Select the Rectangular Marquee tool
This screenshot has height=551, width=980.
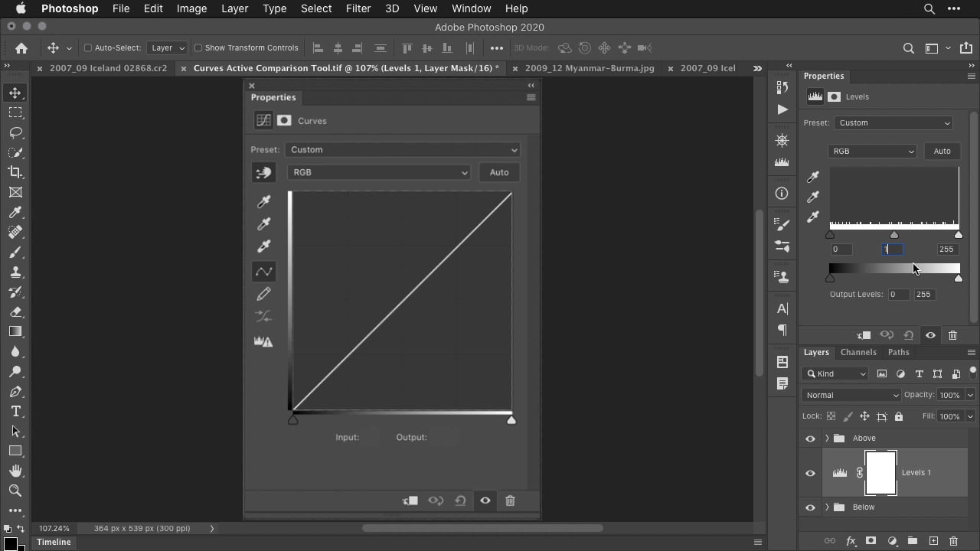(x=15, y=112)
